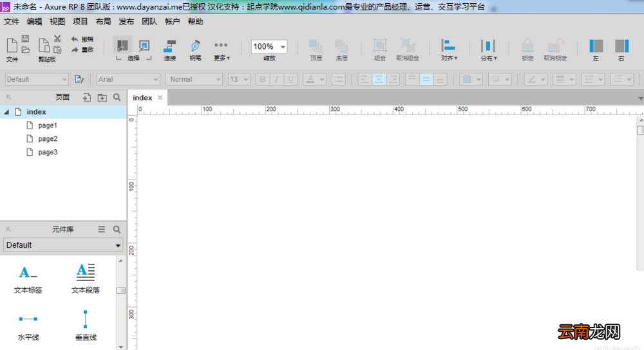Screen dimensions: 644x350
Task: Align text to bottom
Action: [x=440, y=79]
